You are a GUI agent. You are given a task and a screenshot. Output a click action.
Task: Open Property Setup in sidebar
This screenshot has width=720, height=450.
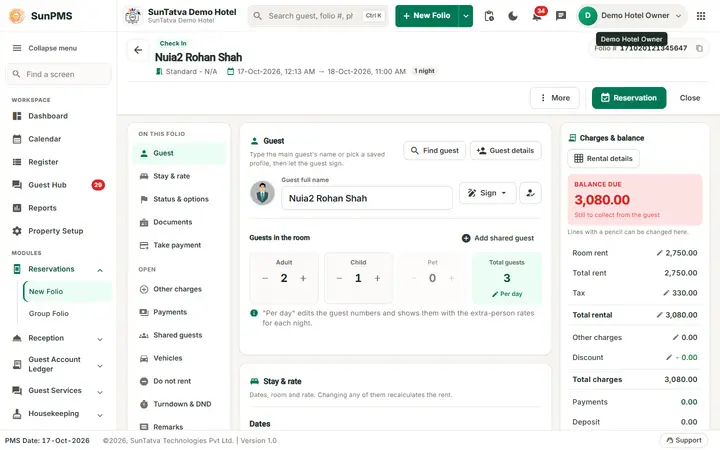58,231
